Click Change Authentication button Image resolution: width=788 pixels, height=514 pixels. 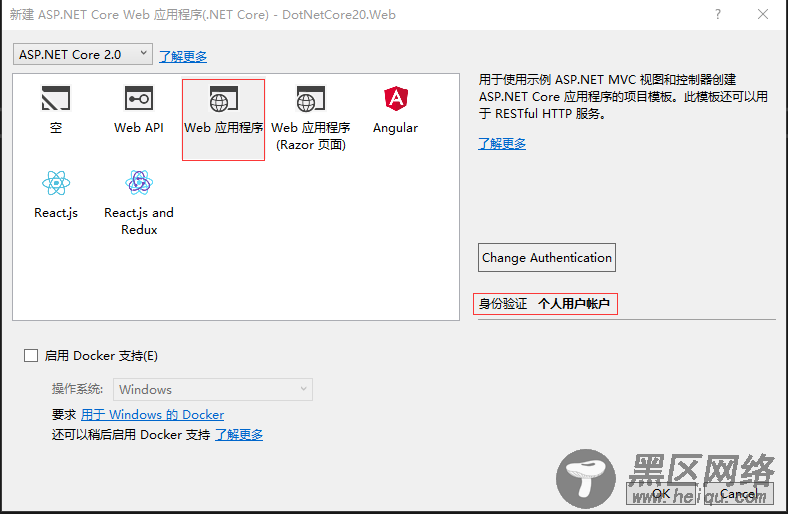pos(547,258)
